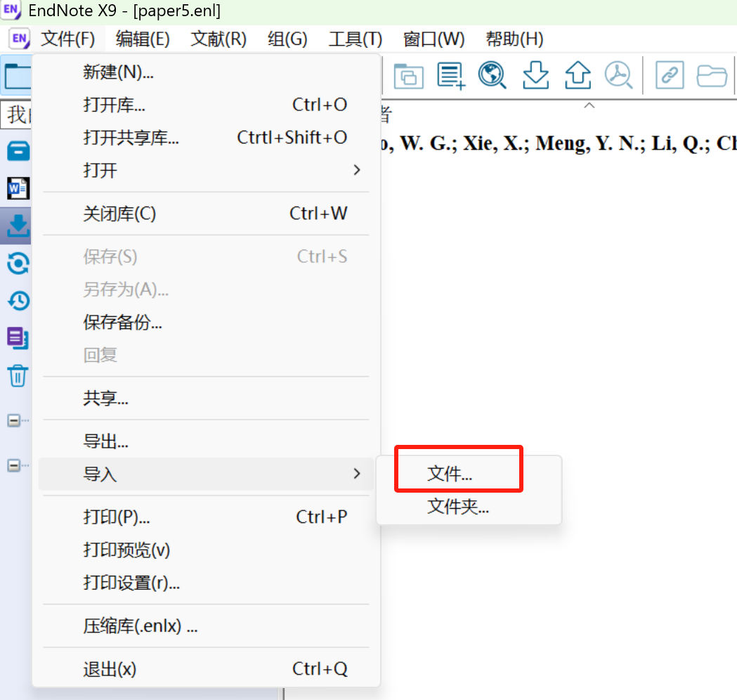Select the reference row by W. G.; Xie, X.
737x700 pixels.
[559, 144]
